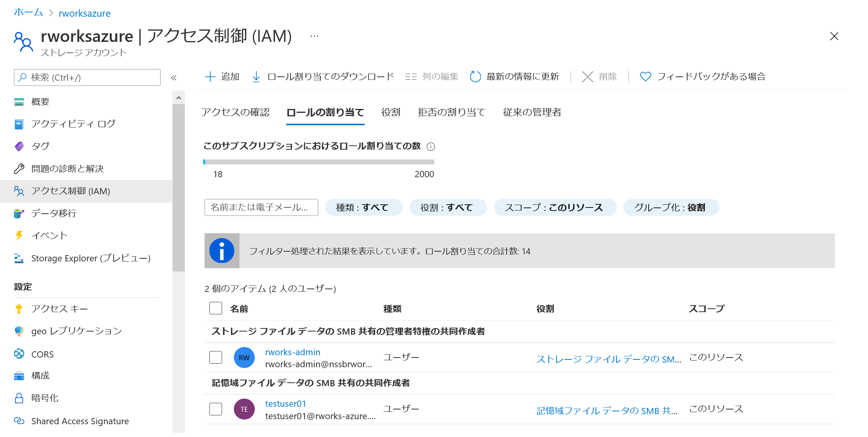Open Storage Explorer (プレビュー) icon
Image resolution: width=868 pixels, height=437 pixels.
[19, 258]
